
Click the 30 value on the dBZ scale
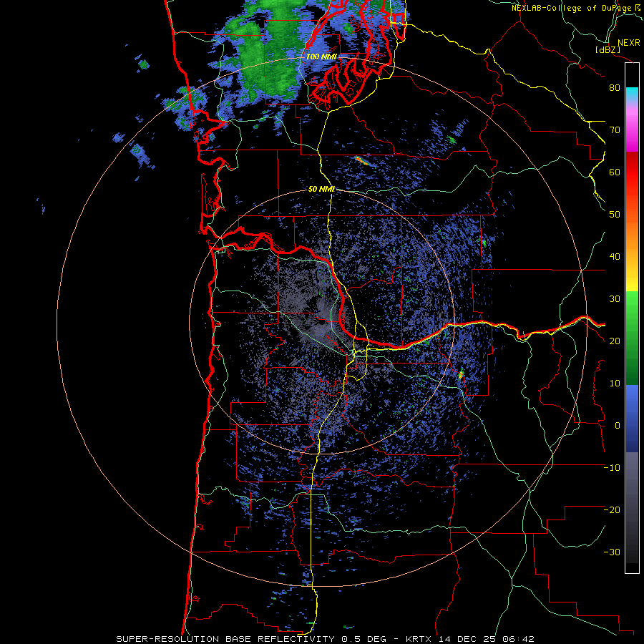615,299
